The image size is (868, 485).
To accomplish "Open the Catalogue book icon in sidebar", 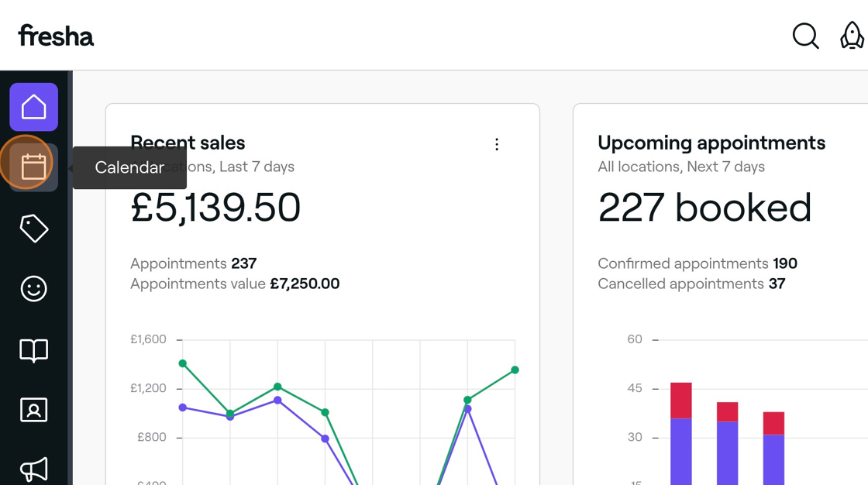I will (34, 350).
